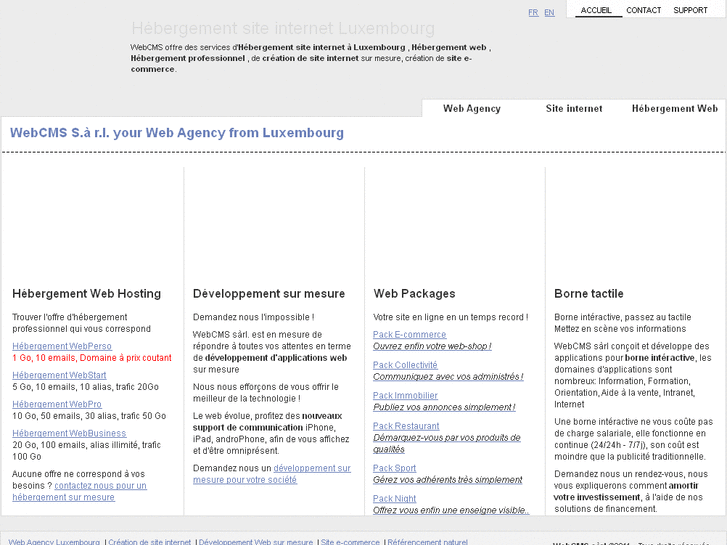Click 'Offrez vous enfin une enseigne visible' link
The image size is (727, 545).
click(x=451, y=510)
